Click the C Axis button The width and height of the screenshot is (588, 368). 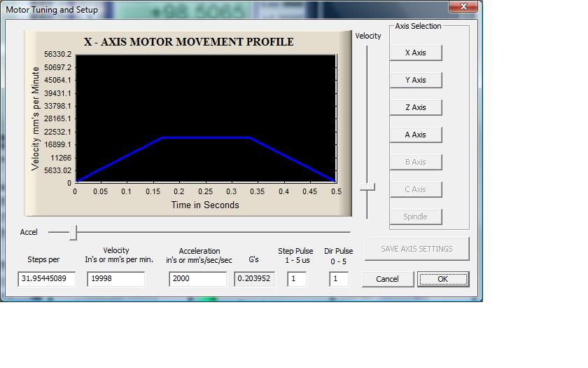tap(415, 189)
